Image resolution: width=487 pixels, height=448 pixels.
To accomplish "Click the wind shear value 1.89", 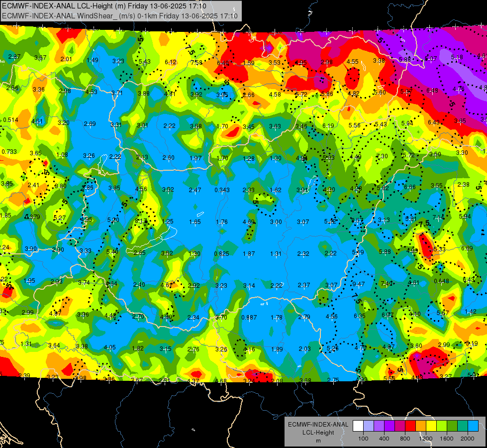I will coord(277,349).
